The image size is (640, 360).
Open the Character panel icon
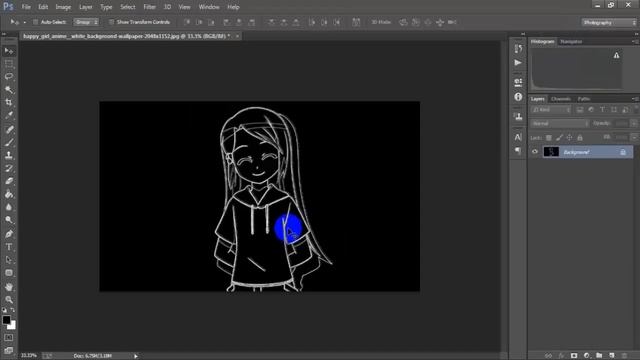point(518,137)
